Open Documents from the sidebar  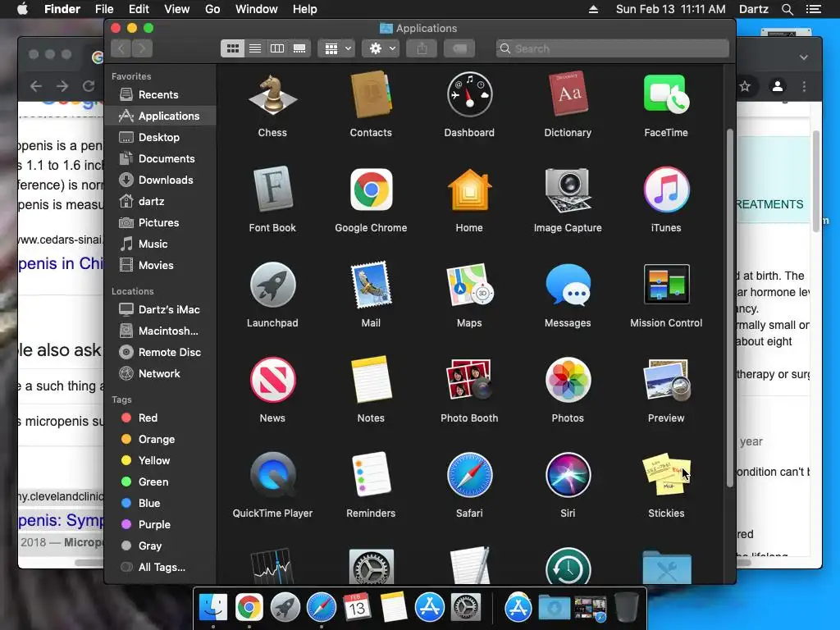click(160, 159)
